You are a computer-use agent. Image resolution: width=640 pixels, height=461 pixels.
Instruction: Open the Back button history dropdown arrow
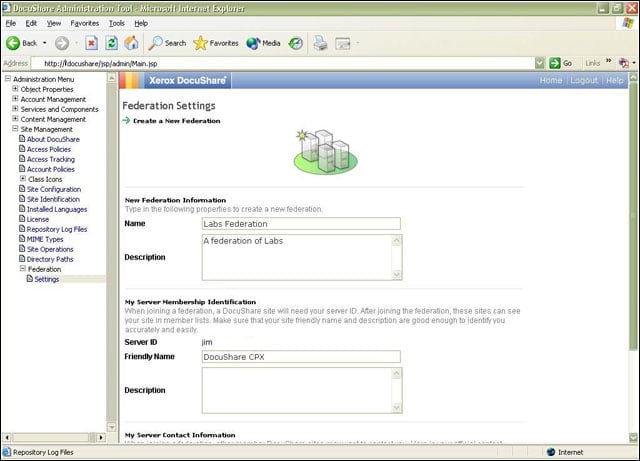44,43
